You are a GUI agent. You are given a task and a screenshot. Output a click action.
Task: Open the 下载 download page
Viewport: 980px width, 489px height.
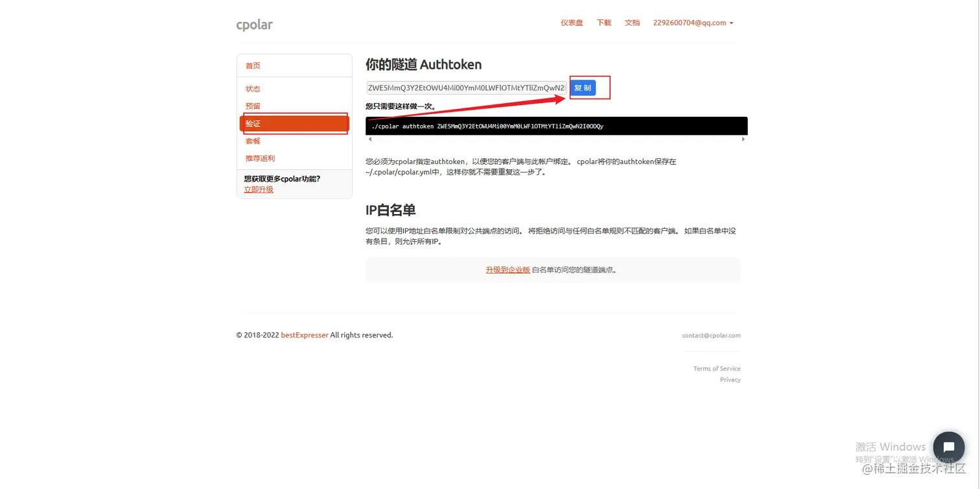(x=604, y=23)
